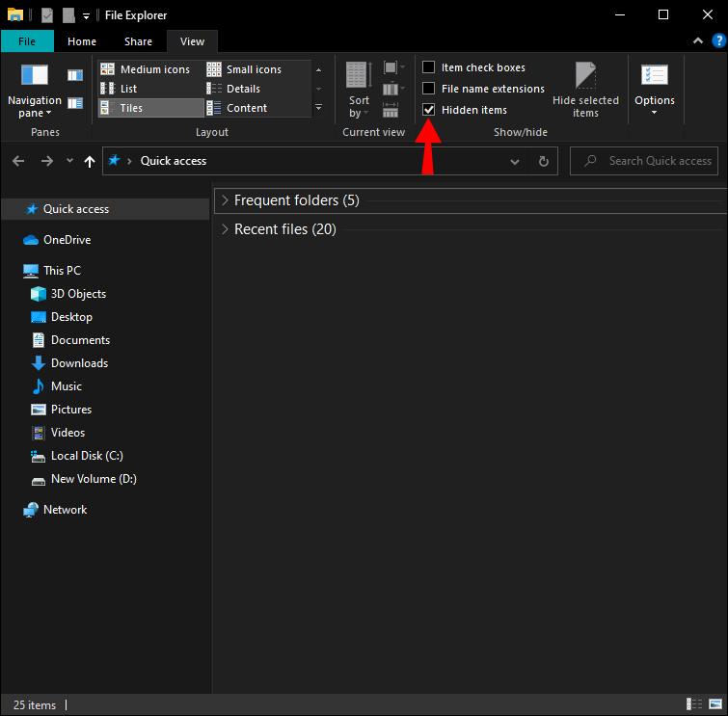Click the File Explorer title bar icon
This screenshot has height=716, width=728.
(x=15, y=14)
